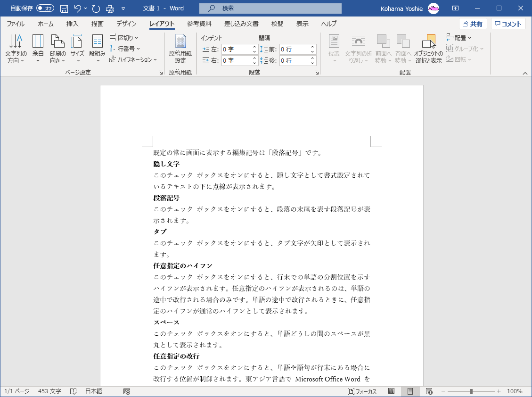Click the 原稿用紙設定 manuscript paper icon

coord(180,49)
